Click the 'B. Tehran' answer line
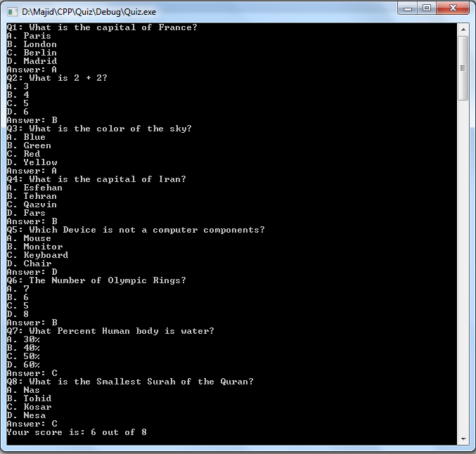This screenshot has width=476, height=454. pyautogui.click(x=32, y=196)
